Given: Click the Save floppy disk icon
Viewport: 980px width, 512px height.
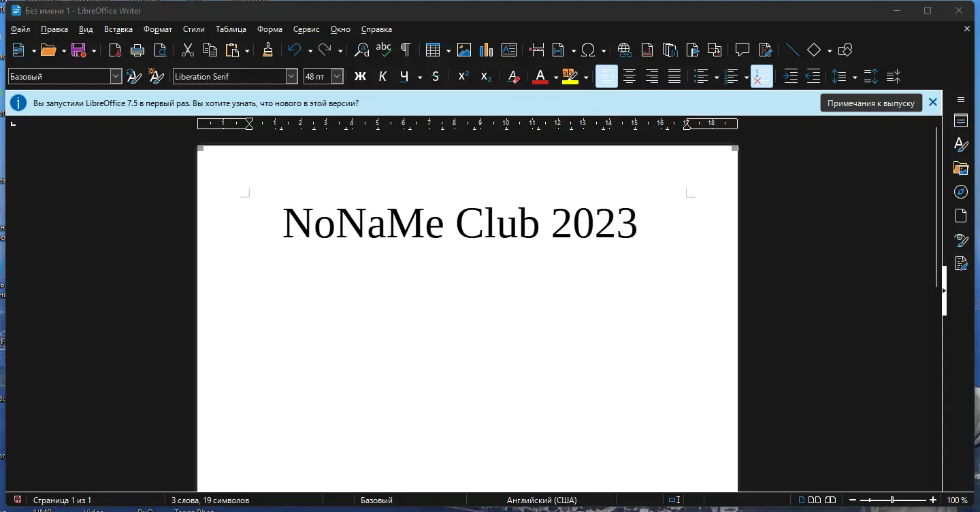Looking at the screenshot, I should pyautogui.click(x=78, y=50).
